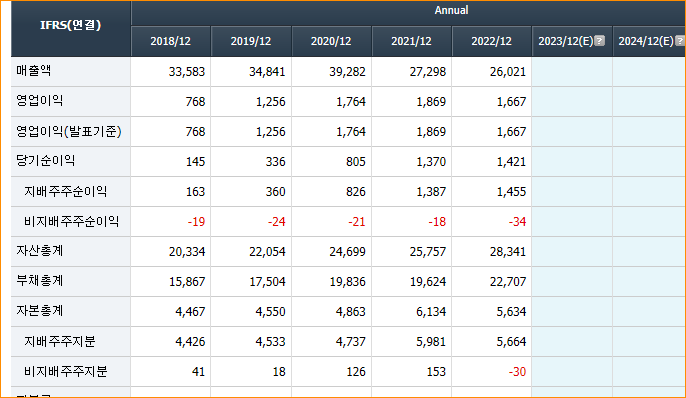686x398 pixels.
Task: Click the 22,707 total liabilities value
Action: pyautogui.click(x=508, y=282)
